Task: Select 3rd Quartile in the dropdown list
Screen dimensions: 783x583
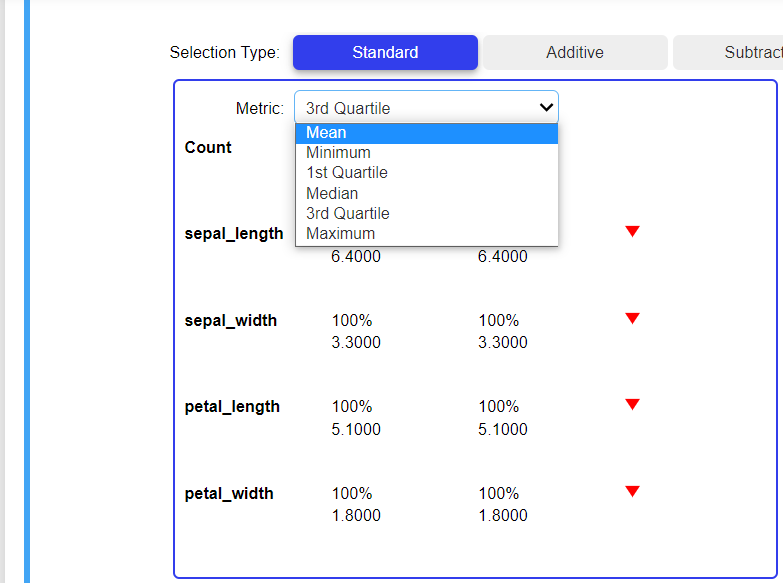Action: (x=348, y=213)
